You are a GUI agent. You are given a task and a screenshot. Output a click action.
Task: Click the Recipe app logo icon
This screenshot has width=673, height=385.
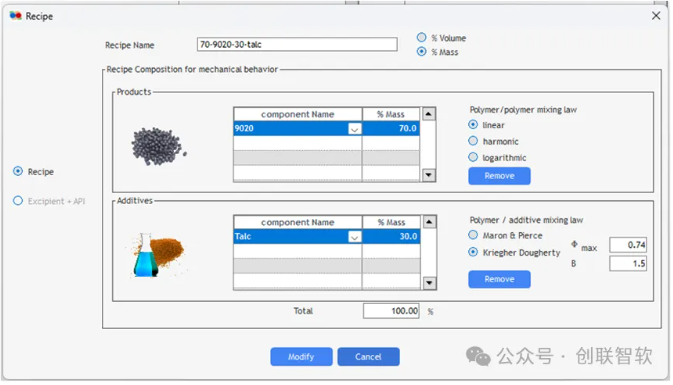coord(16,16)
